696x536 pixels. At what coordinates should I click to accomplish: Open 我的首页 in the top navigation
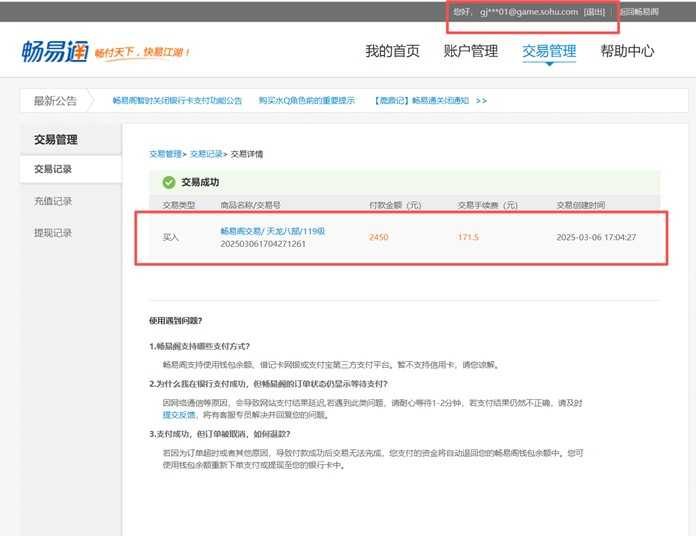click(392, 51)
